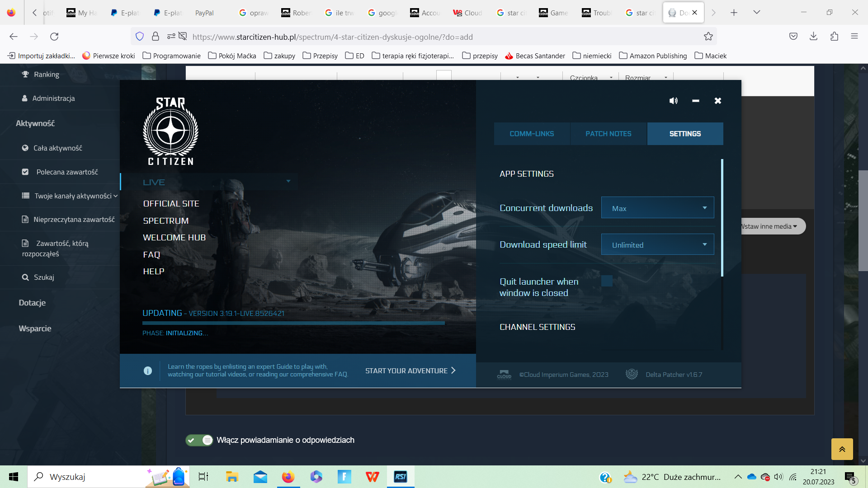Open the SPECTRUM link in launcher
This screenshot has height=488, width=868.
click(x=166, y=221)
